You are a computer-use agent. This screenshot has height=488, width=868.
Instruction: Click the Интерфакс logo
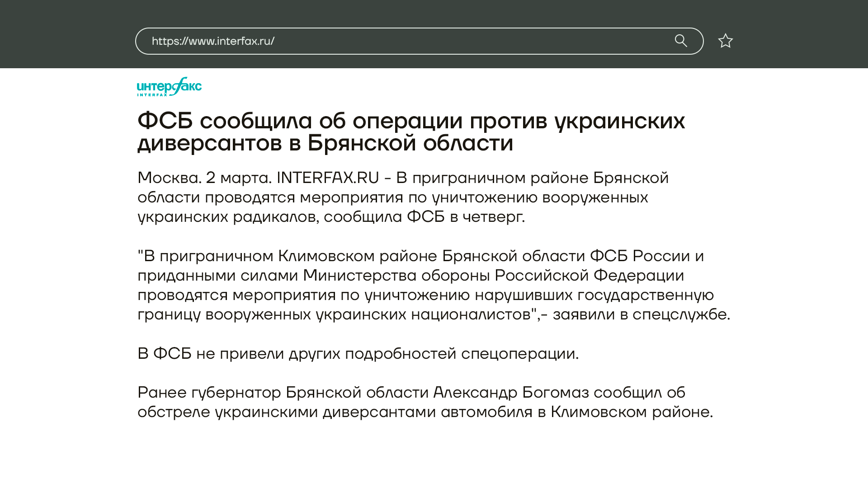click(x=169, y=85)
